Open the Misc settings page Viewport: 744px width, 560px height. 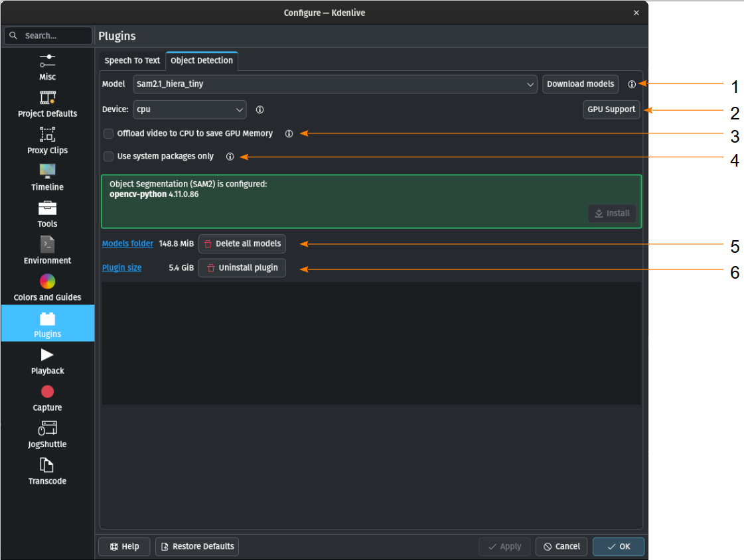[x=47, y=67]
